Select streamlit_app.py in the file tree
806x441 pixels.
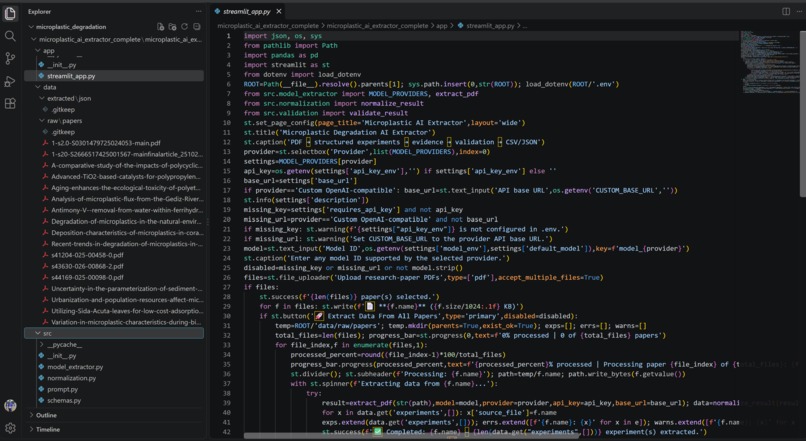point(114,76)
